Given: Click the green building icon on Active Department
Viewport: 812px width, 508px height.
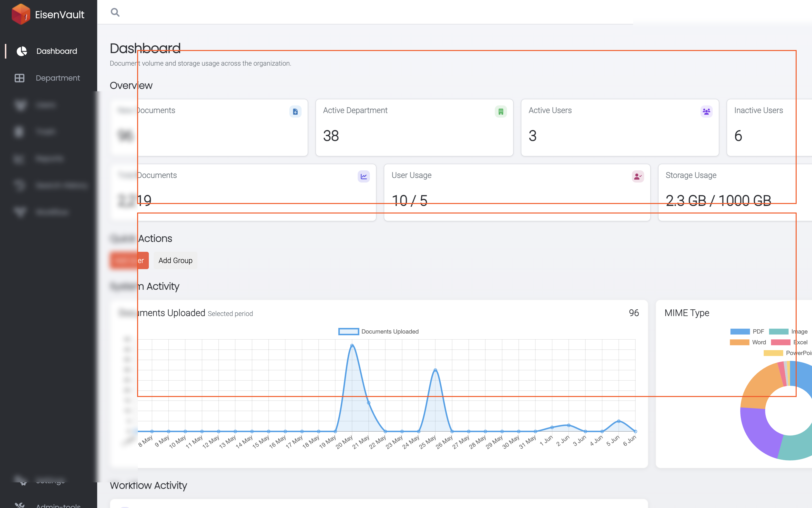Looking at the screenshot, I should click(501, 112).
